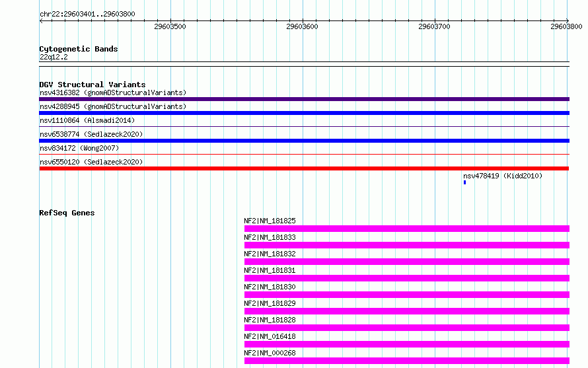Open the nsv6550120 (Sedlazeck2020) label

(x=91, y=162)
